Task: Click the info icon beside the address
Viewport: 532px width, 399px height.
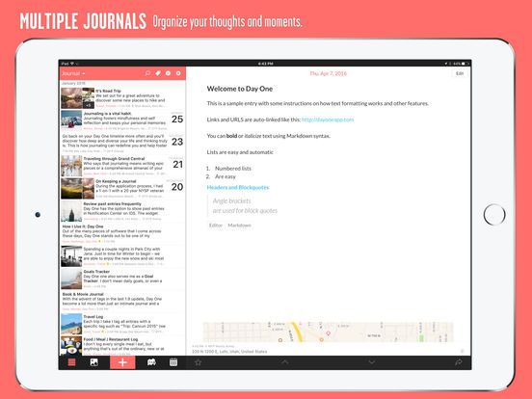Action: point(462,351)
